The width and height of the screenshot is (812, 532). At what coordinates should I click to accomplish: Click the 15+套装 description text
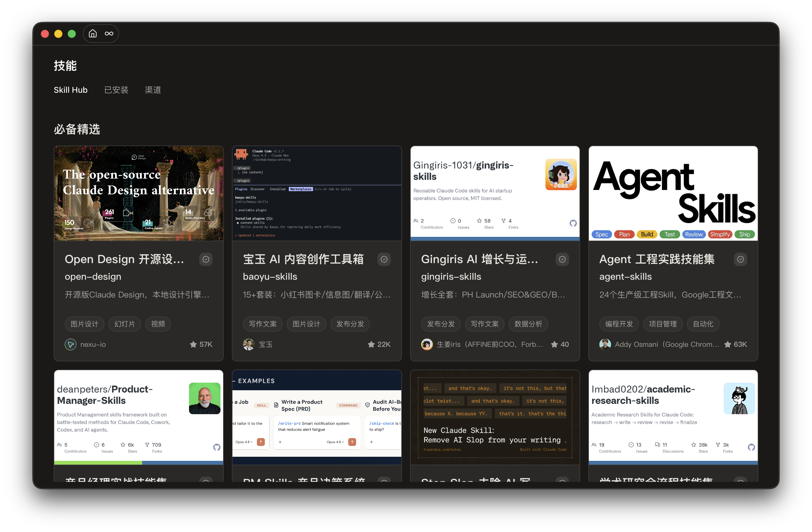[x=317, y=295]
